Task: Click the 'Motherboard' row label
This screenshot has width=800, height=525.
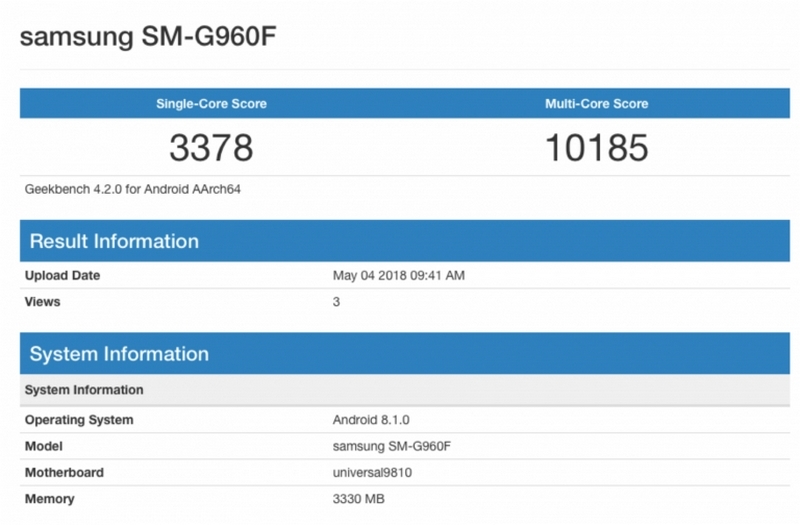Action: tap(64, 472)
